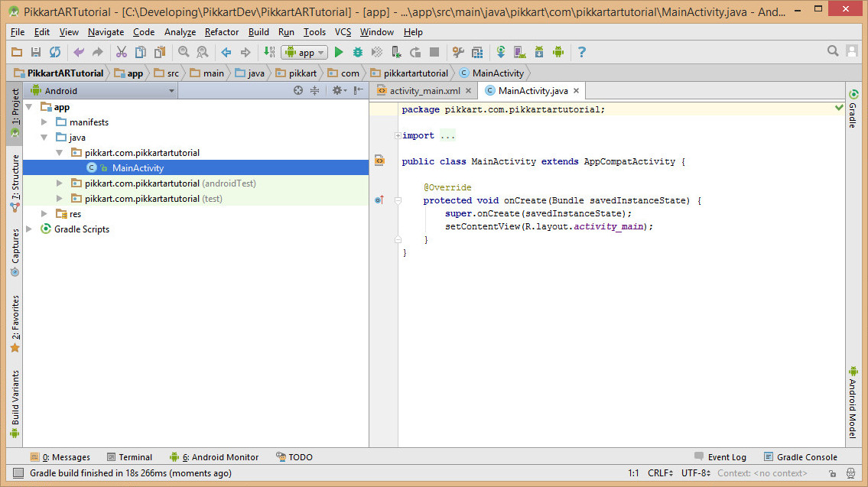
Task: Cut selection with the scissors icon
Action: pos(122,52)
